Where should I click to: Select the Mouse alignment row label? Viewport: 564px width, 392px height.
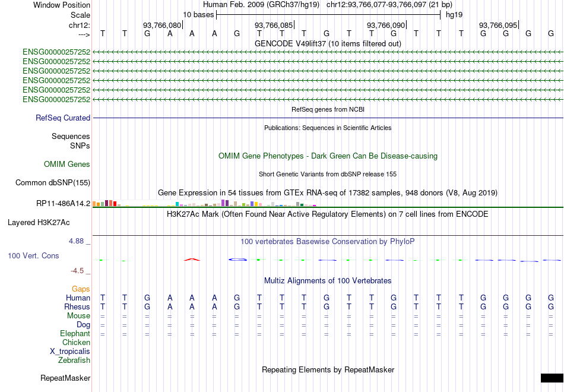click(78, 316)
